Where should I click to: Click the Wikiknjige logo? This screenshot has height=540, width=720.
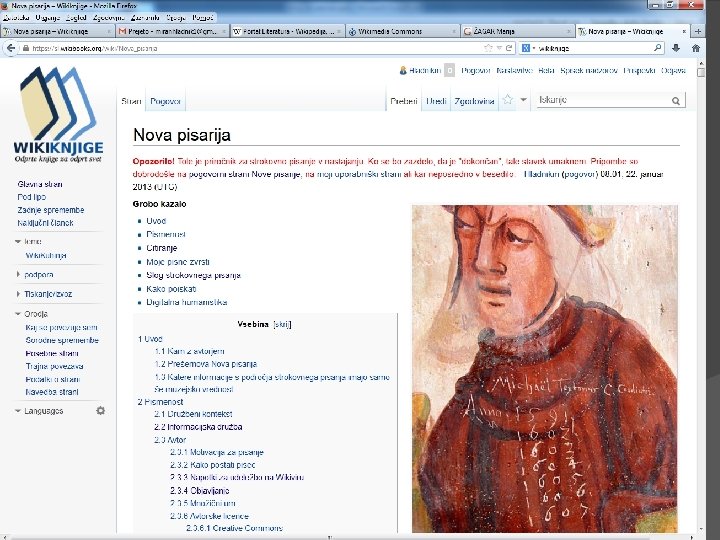coord(58,114)
